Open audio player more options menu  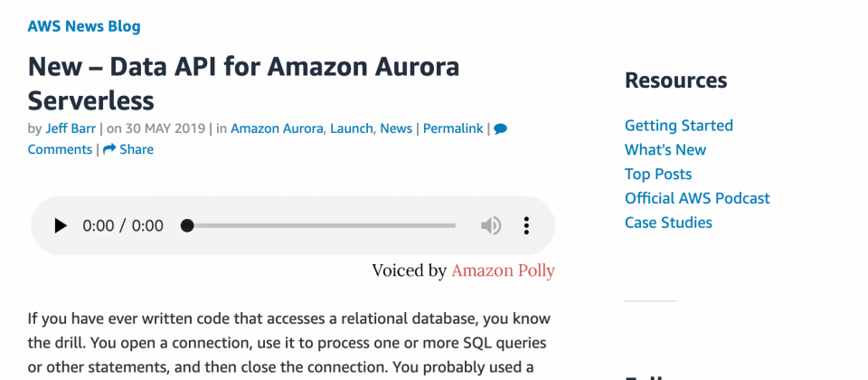527,225
